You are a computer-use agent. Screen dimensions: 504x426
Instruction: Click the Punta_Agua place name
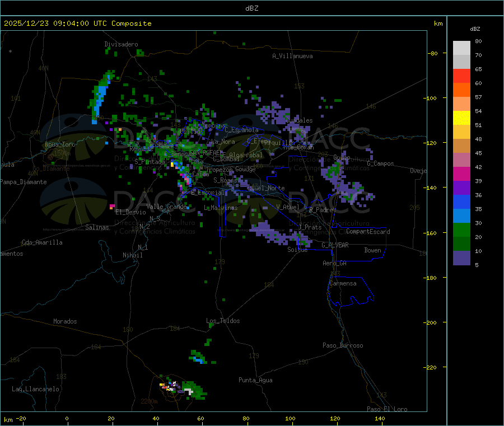click(x=255, y=380)
